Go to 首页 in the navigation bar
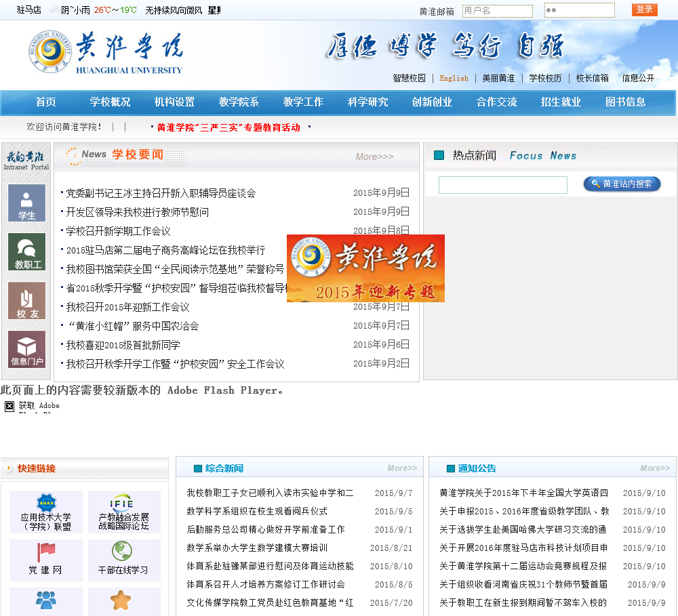The image size is (678, 616). (46, 102)
